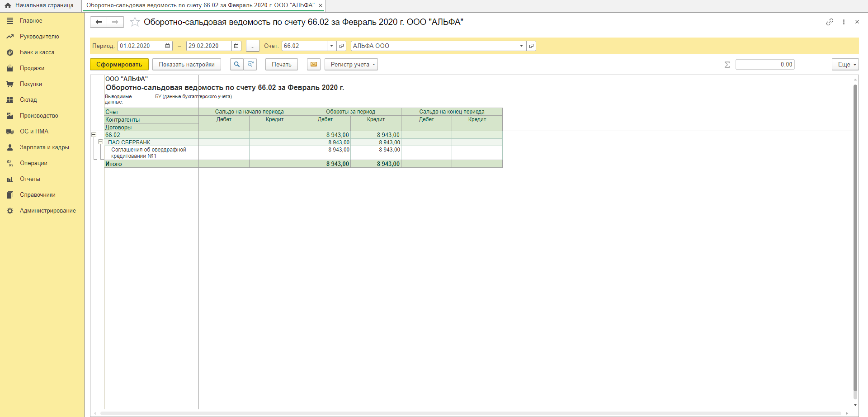Screen dimensions: 868x417
Task: Open Склад sidebar icon
Action: (10, 100)
